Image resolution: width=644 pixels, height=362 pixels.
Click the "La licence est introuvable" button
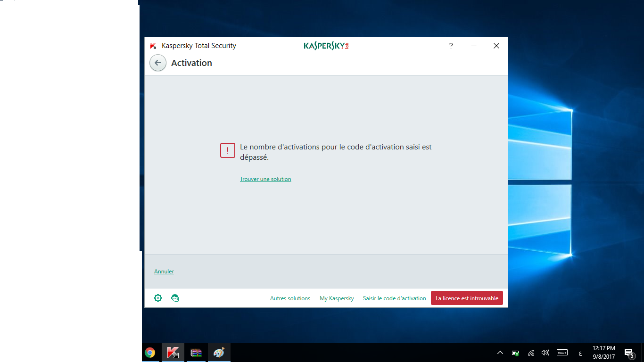tap(467, 298)
